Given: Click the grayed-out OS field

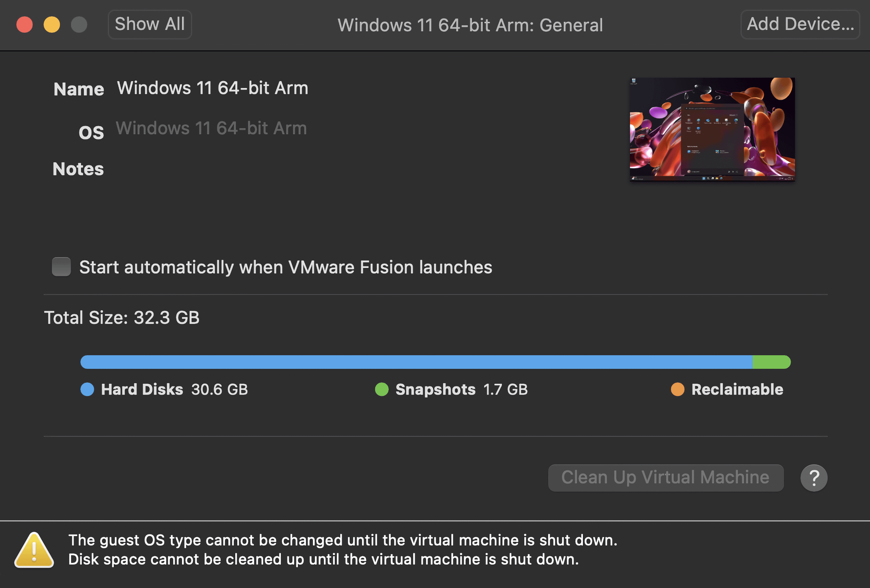Looking at the screenshot, I should [x=212, y=128].
